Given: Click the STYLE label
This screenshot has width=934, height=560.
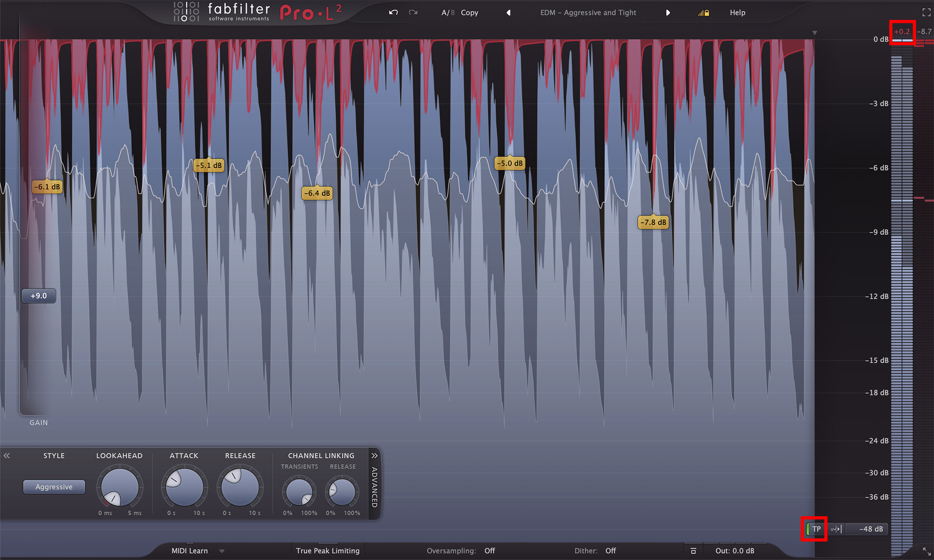Looking at the screenshot, I should pos(54,455).
